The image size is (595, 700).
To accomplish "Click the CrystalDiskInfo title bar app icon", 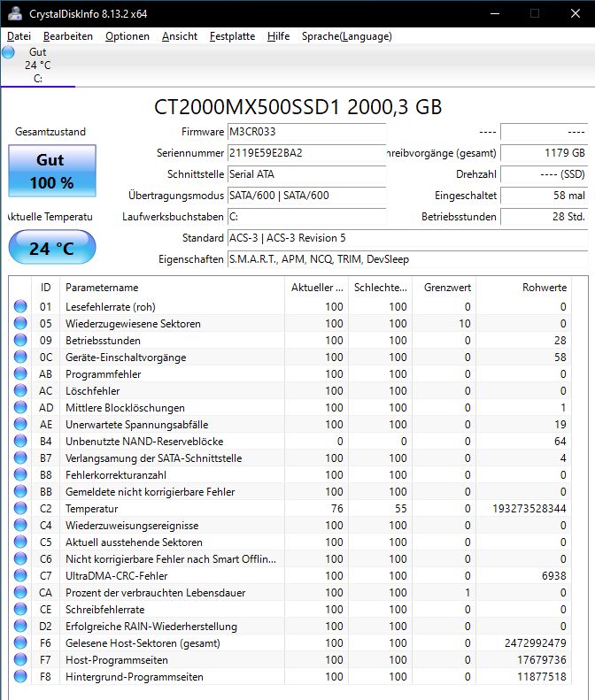I will point(15,13).
